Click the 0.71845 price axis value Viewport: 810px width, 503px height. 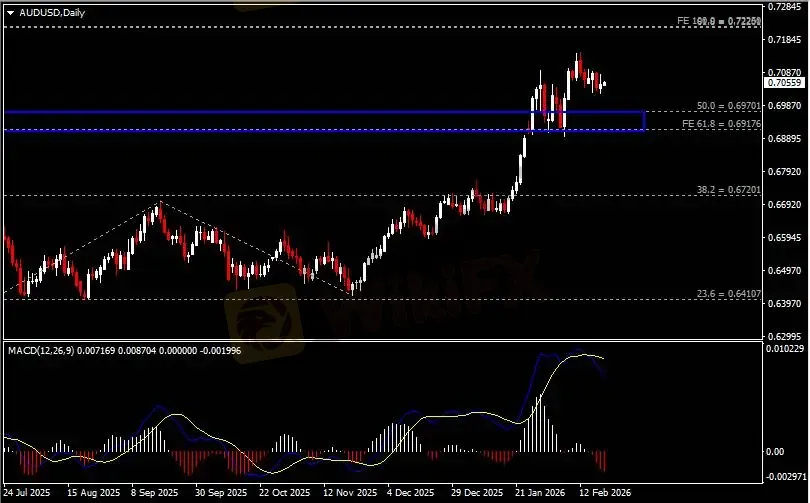[784, 40]
